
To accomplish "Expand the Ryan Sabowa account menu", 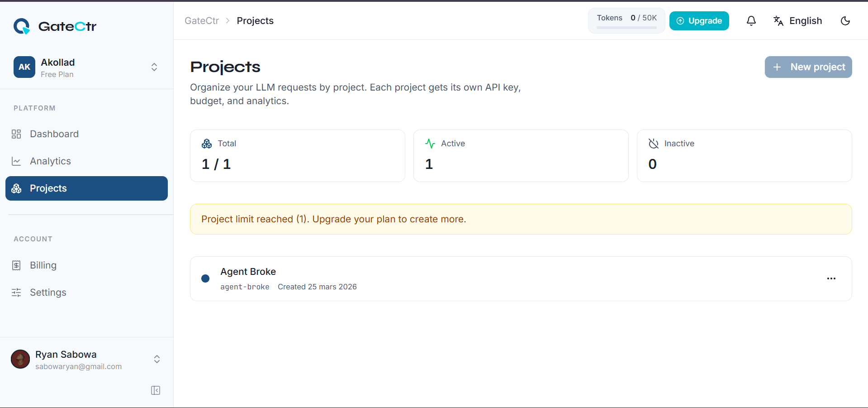I will pyautogui.click(x=157, y=359).
